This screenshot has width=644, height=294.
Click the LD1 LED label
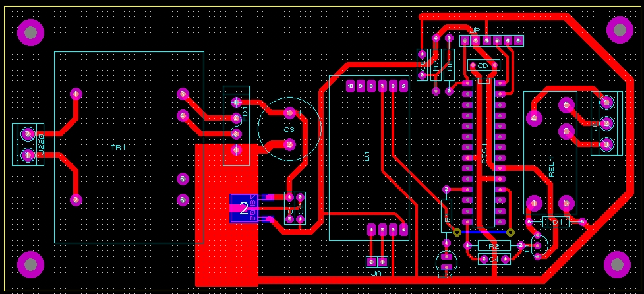tap(446, 276)
